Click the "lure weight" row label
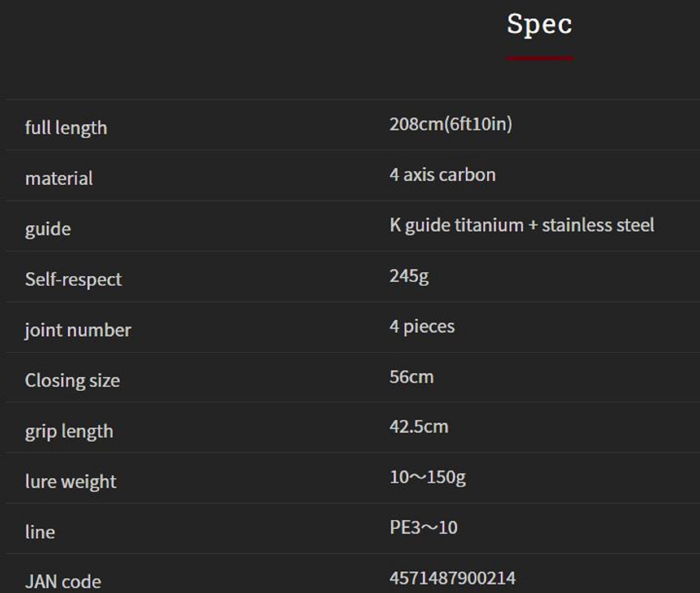This screenshot has width=700, height=593. coord(71,482)
